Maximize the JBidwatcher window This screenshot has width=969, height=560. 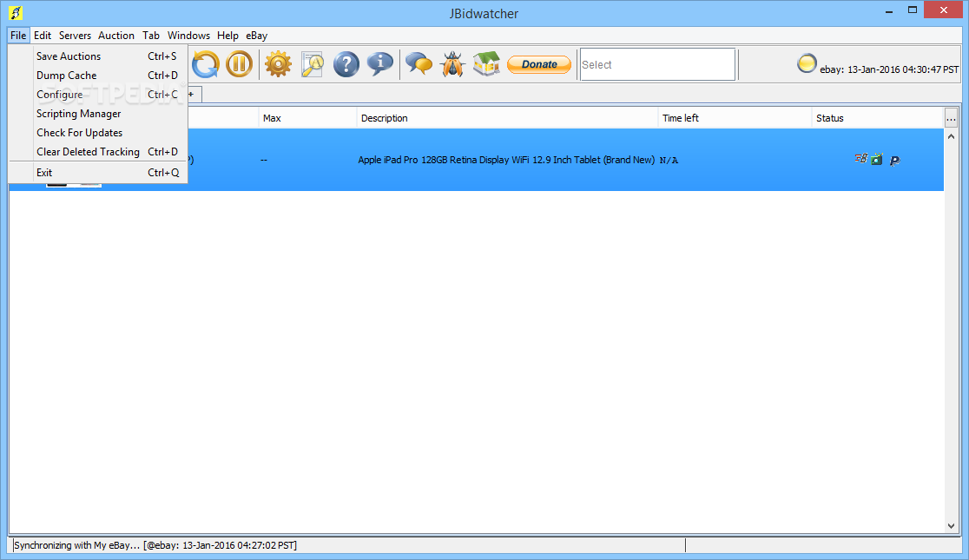(x=913, y=10)
